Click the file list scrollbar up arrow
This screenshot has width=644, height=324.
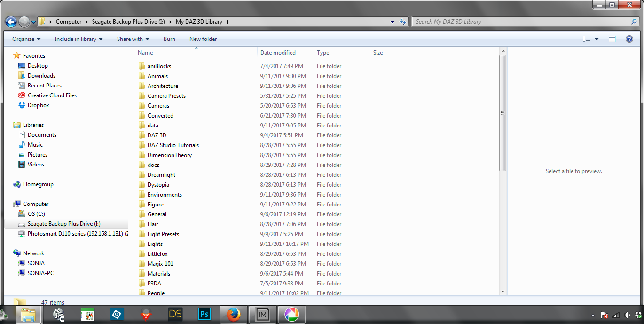point(503,51)
